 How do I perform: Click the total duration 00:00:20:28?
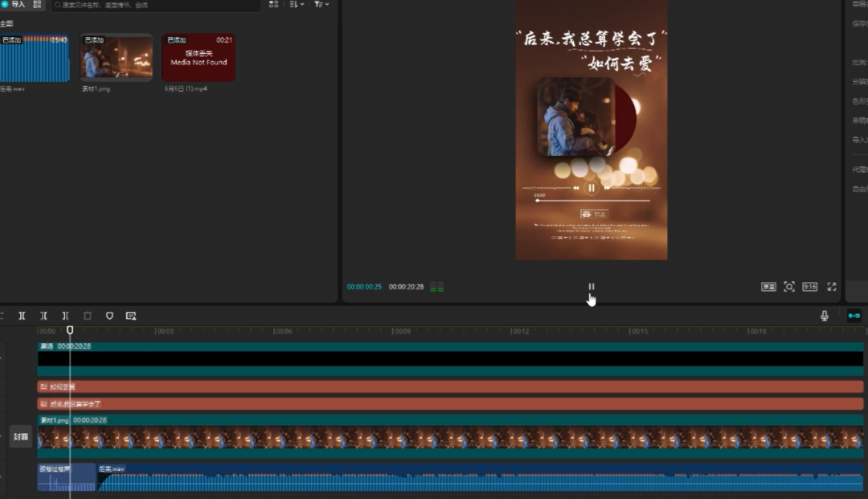[406, 287]
